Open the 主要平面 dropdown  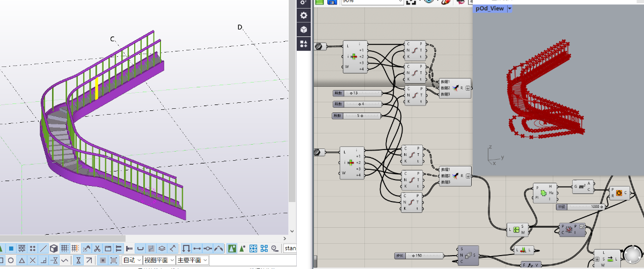pyautogui.click(x=192, y=260)
